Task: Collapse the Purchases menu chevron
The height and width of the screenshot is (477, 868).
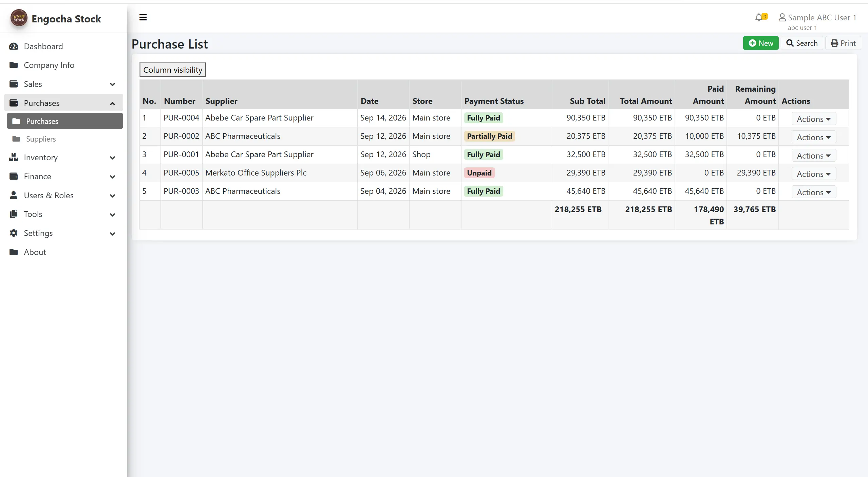Action: coord(113,103)
